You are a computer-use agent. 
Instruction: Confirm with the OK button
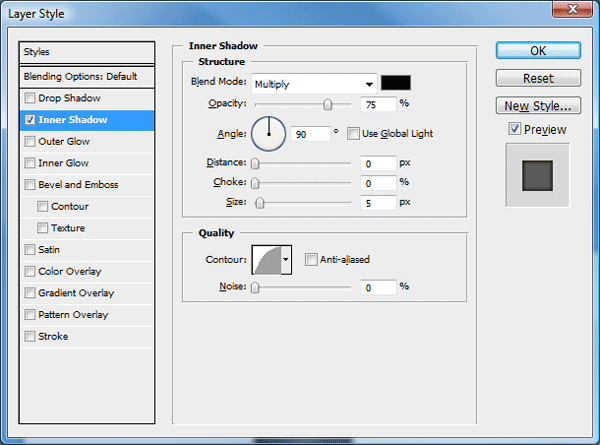[538, 51]
